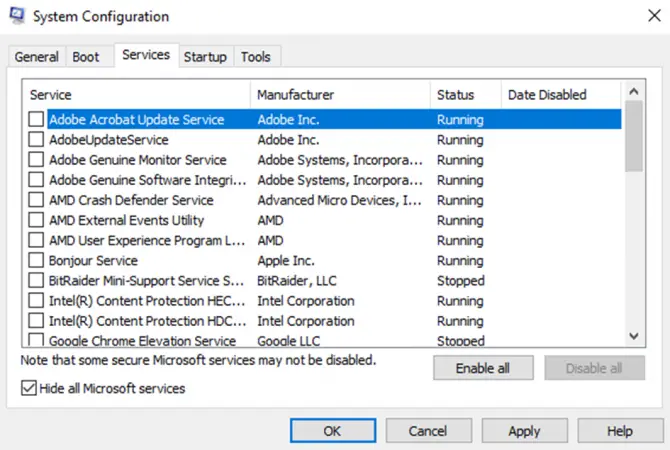This screenshot has width=670, height=450.
Task: Check AMD Crash Defender Service checkbox
Action: pyautogui.click(x=36, y=200)
